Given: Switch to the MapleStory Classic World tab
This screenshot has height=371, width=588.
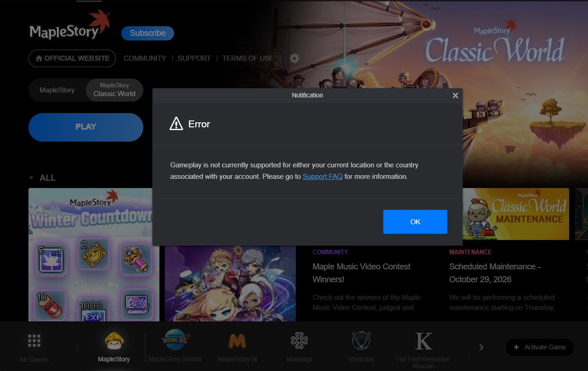Looking at the screenshot, I should pos(114,90).
